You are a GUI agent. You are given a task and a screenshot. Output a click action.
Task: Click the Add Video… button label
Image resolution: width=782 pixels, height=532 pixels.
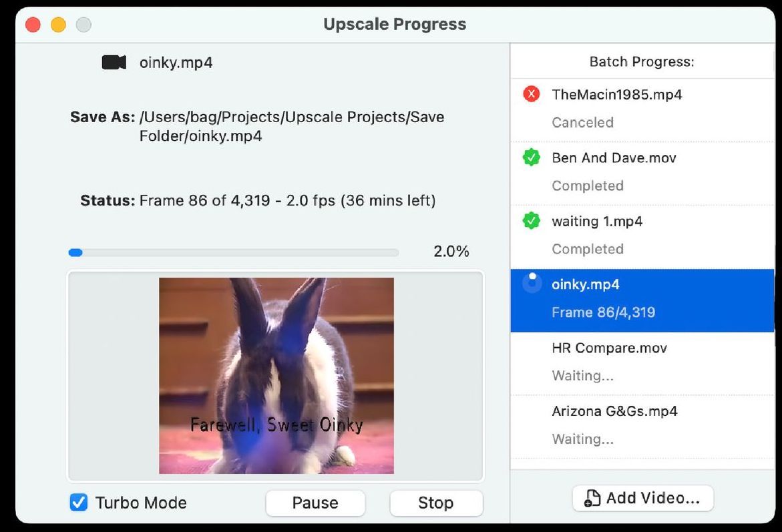pyautogui.click(x=653, y=497)
